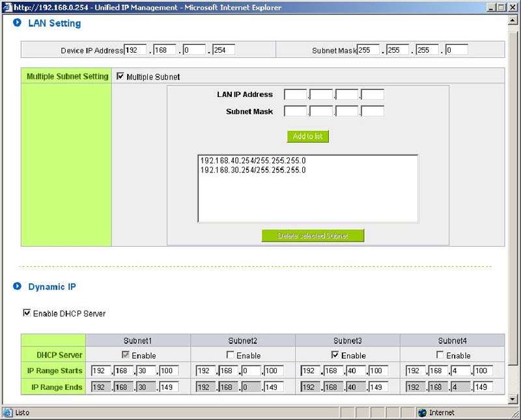Uncheck the Multiple Subnet checkbox

[x=120, y=77]
